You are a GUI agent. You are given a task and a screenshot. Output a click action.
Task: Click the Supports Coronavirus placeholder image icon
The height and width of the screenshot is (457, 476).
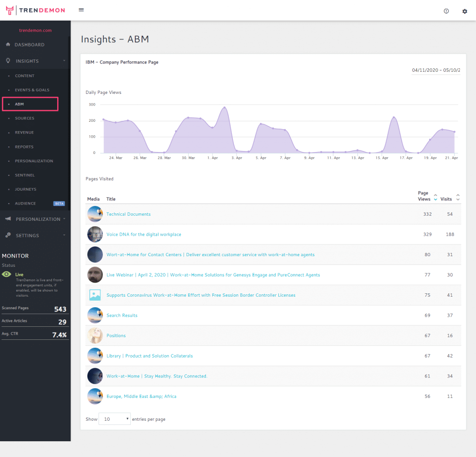pos(95,295)
